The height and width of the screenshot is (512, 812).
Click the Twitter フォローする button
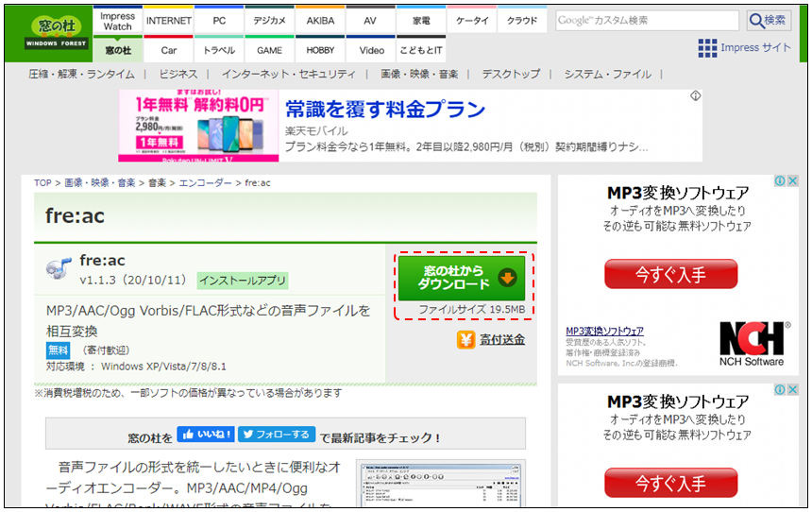tap(277, 435)
